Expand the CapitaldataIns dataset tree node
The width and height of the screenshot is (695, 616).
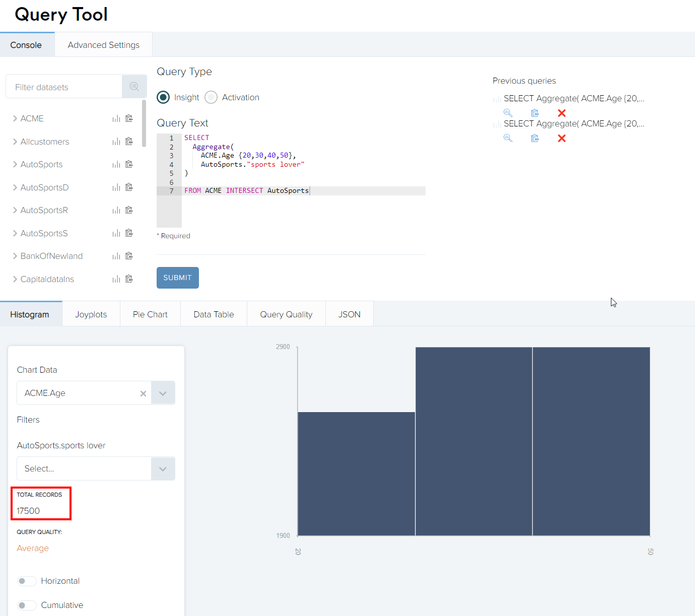pos(15,279)
